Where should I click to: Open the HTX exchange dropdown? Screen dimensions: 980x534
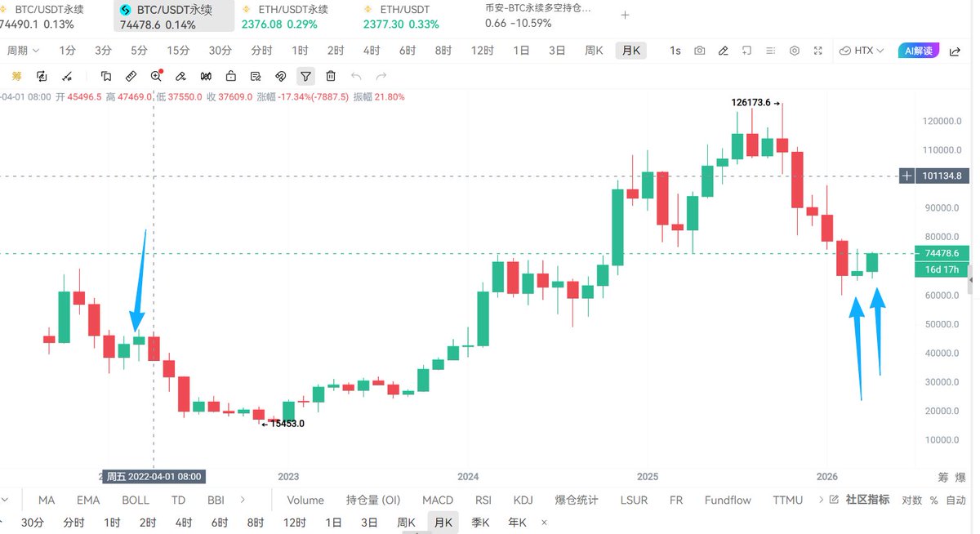pos(862,51)
